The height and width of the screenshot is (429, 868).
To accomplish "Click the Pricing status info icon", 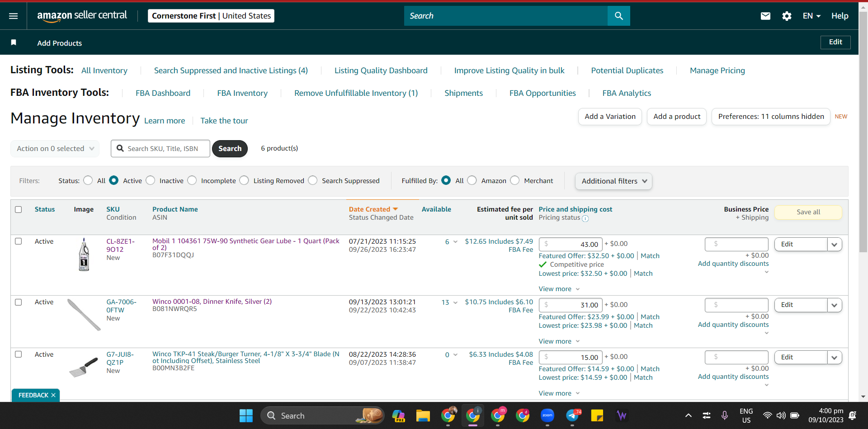I will pyautogui.click(x=585, y=219).
